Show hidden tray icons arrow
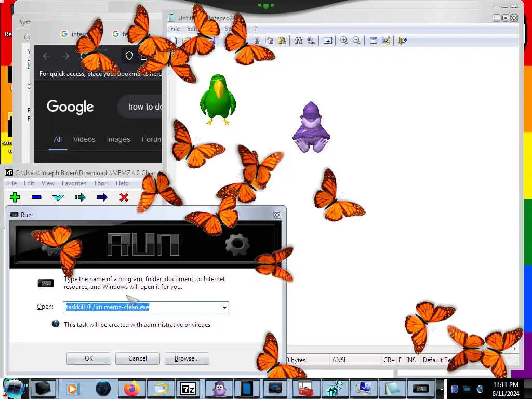This screenshot has height=399, width=532. pos(442,389)
